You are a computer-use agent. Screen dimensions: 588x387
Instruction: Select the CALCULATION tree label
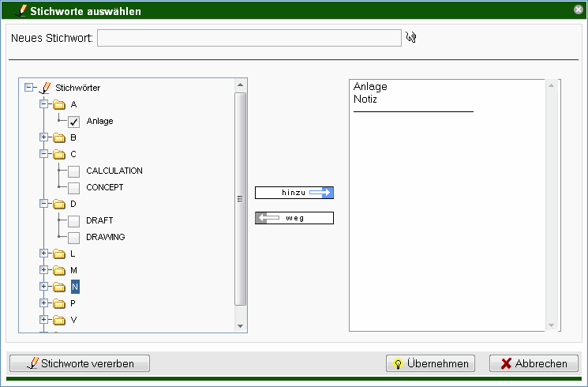click(x=114, y=171)
